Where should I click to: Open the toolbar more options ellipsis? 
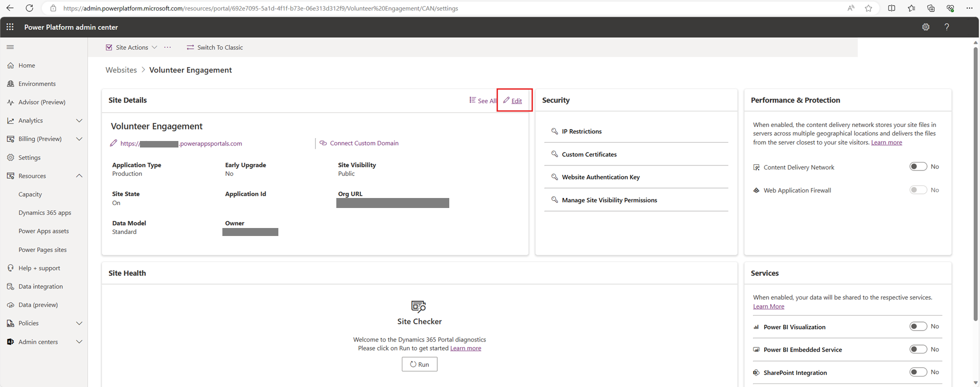point(167,47)
